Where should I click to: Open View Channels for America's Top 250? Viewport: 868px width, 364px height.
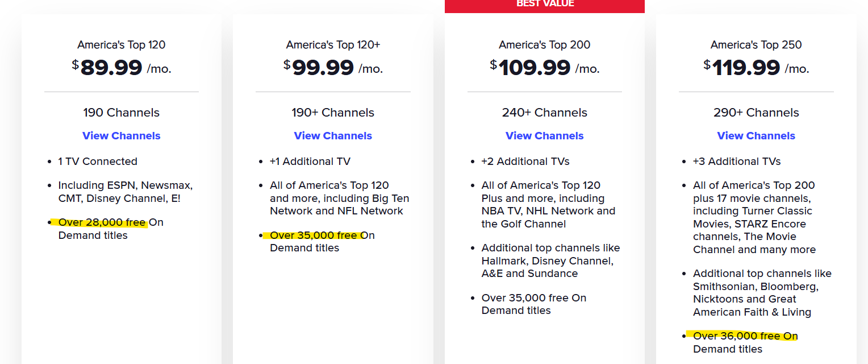(756, 136)
